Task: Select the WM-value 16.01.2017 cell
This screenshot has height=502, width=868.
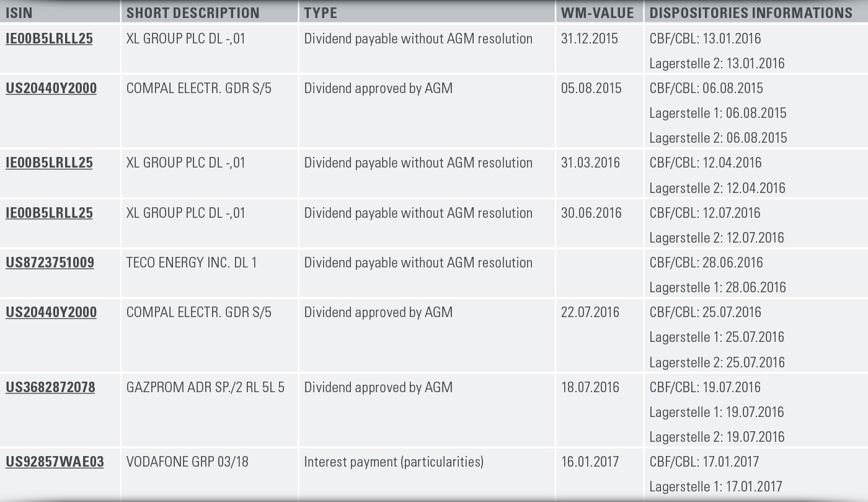Action: [x=590, y=462]
